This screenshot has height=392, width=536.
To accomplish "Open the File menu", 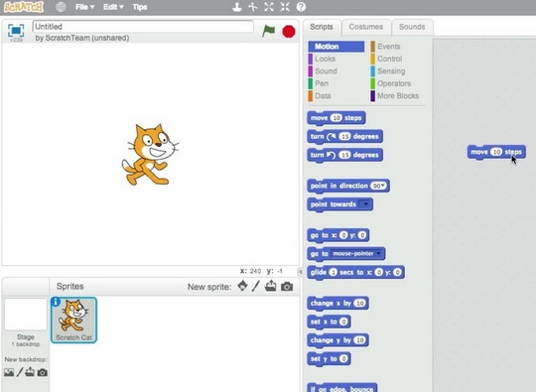I will click(x=84, y=7).
